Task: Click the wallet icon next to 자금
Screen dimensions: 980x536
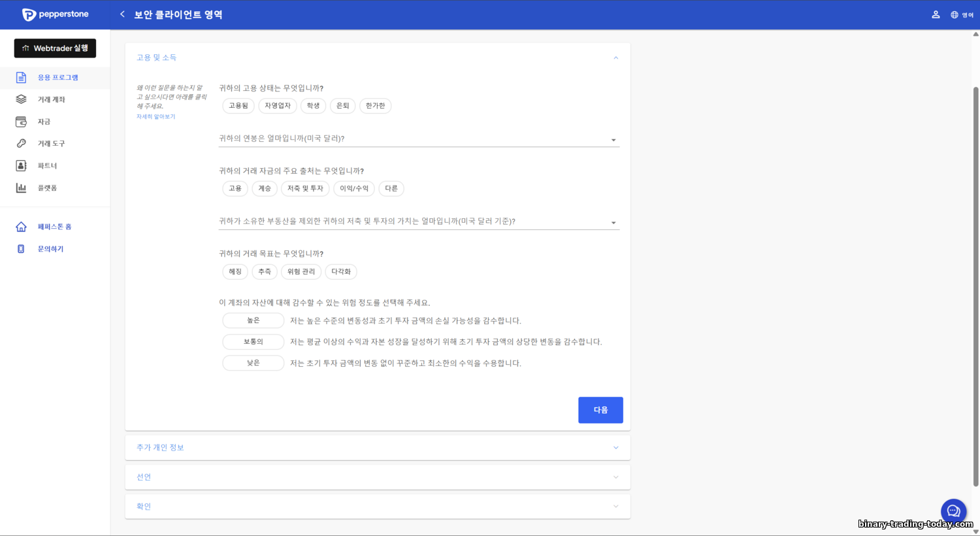Action: click(x=21, y=122)
